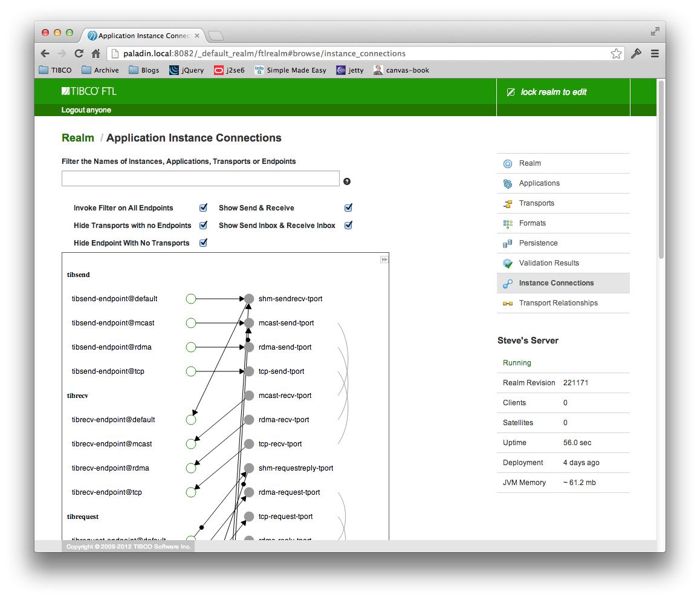The image size is (700, 600).
Task: Click the tcp-recv-tport gray node
Action: coord(249,444)
